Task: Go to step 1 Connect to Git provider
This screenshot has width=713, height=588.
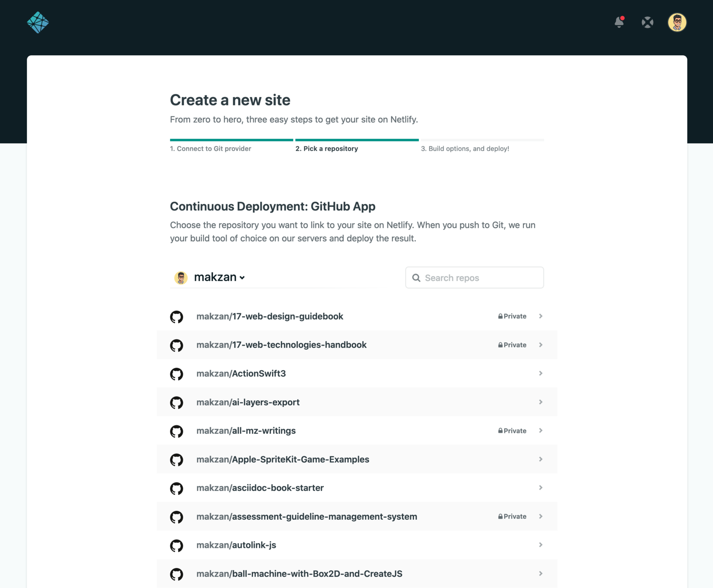Action: tap(211, 149)
